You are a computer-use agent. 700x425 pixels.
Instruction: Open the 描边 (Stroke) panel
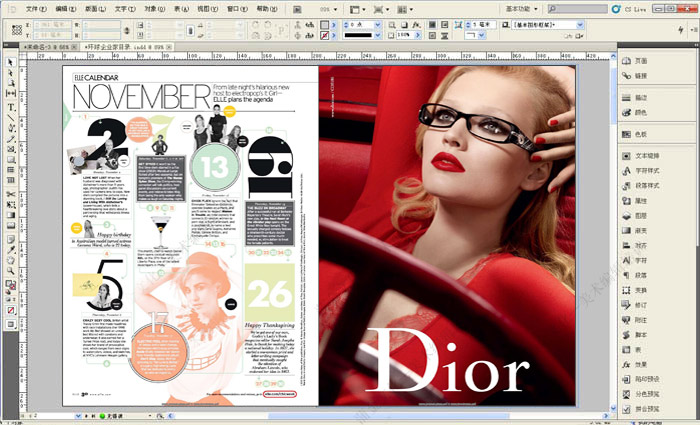click(636, 97)
